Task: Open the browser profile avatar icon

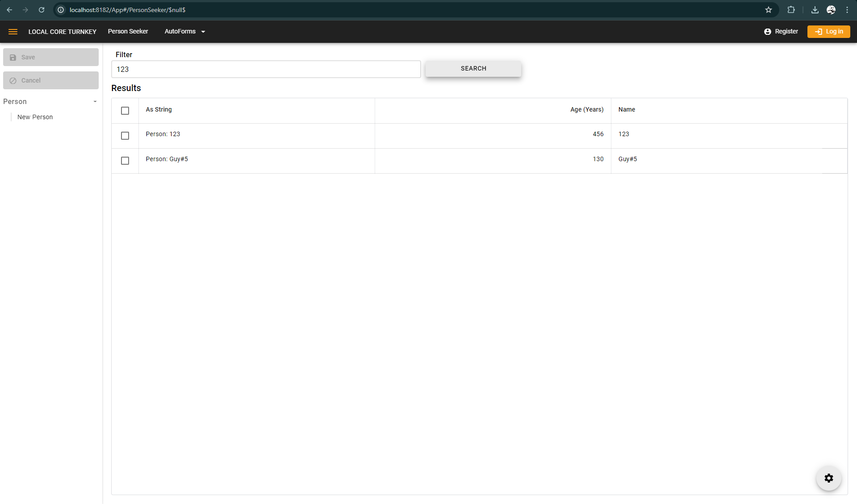Action: point(831,10)
